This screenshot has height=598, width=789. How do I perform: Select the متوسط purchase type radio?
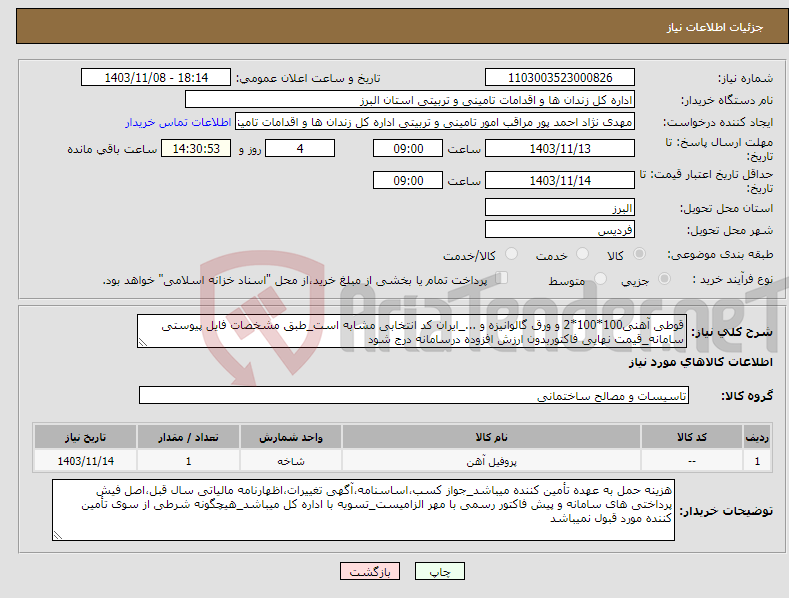600,279
